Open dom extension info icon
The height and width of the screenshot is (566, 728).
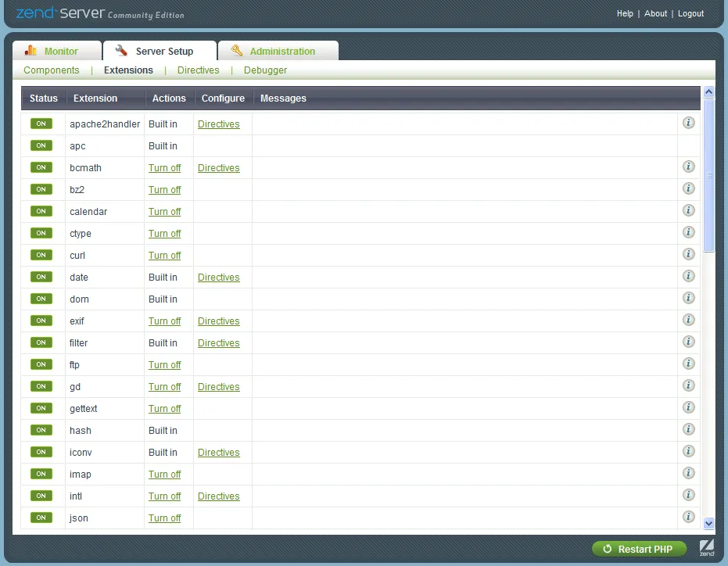[x=689, y=298]
